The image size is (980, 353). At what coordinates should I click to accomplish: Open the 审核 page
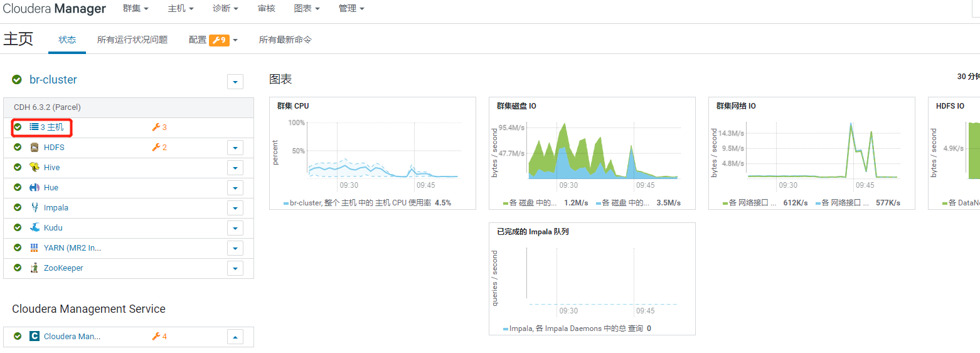[266, 9]
